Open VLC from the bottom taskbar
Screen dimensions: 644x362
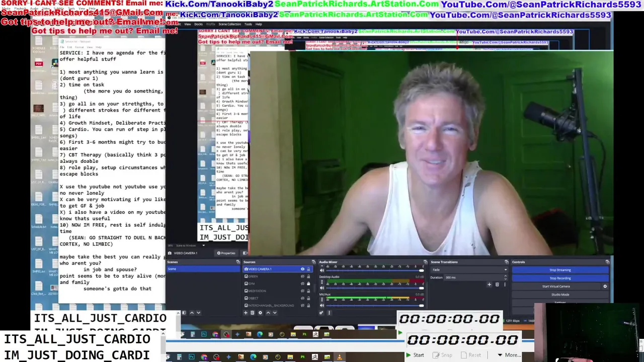click(339, 357)
